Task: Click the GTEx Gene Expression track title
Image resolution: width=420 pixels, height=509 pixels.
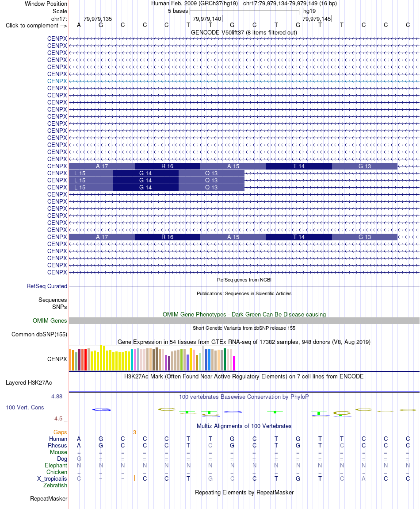Action: (x=244, y=342)
